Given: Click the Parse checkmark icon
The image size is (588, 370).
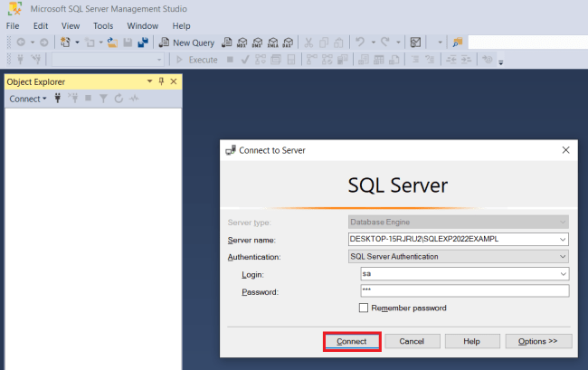Looking at the screenshot, I should point(245,60).
